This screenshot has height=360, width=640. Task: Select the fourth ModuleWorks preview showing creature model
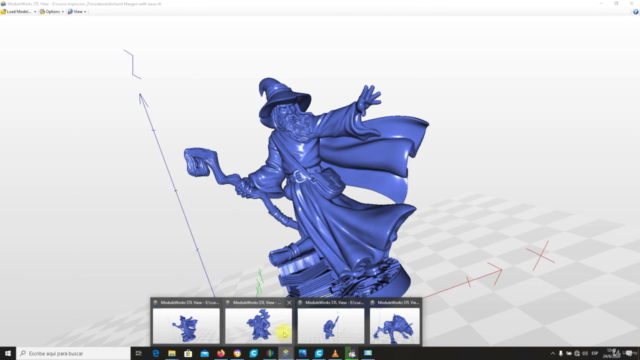(395, 325)
